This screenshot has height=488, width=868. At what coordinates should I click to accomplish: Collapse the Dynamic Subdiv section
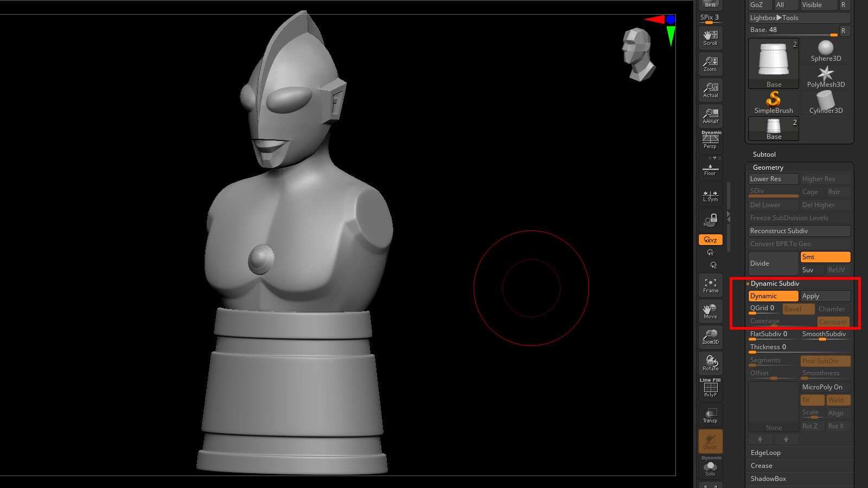(775, 284)
